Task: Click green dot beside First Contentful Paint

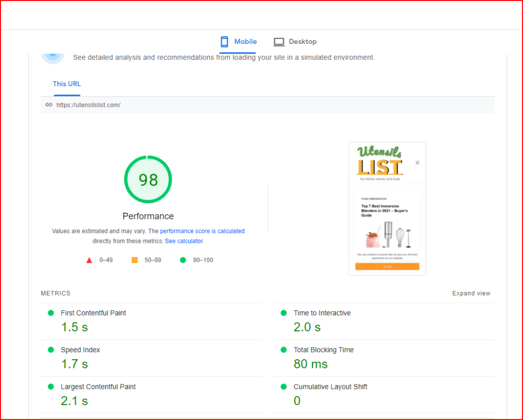Action: coord(51,313)
